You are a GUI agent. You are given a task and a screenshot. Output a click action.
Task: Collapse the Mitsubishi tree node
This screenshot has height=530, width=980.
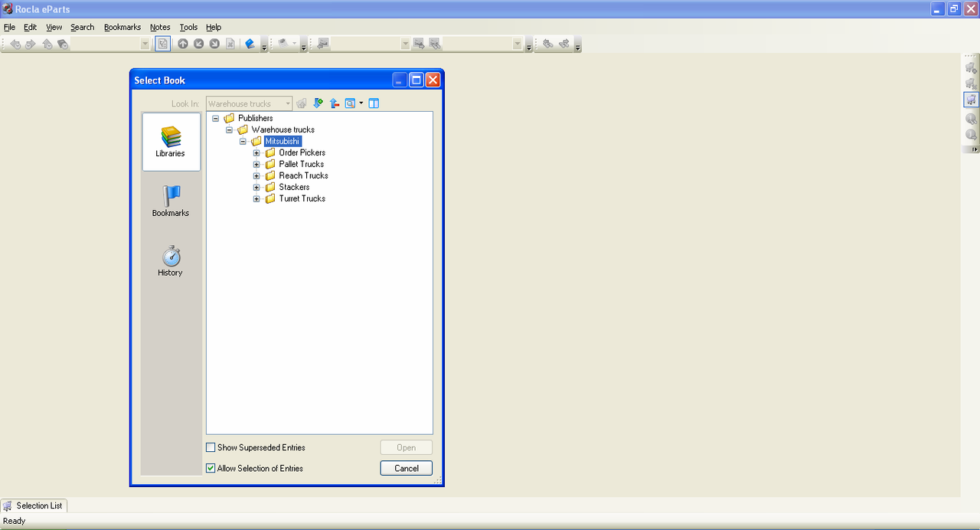tap(243, 141)
